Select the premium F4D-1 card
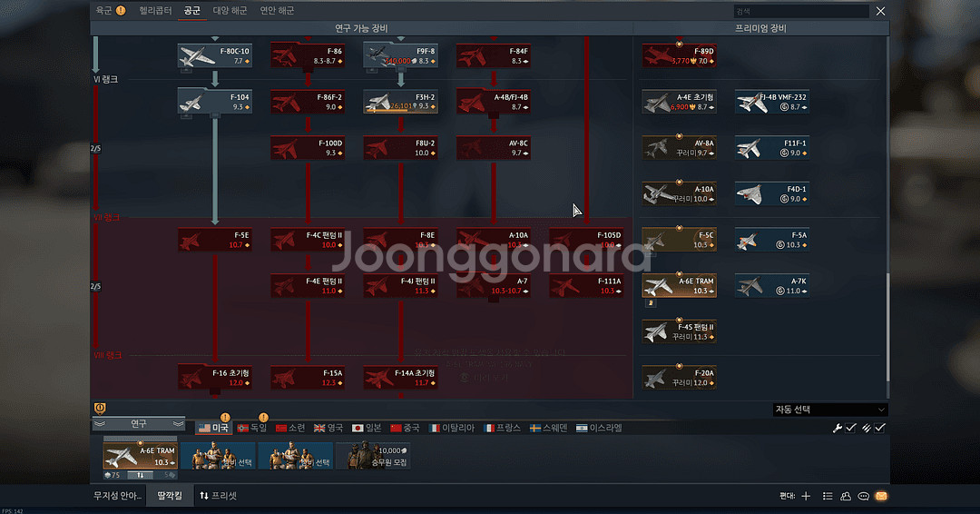 click(772, 193)
